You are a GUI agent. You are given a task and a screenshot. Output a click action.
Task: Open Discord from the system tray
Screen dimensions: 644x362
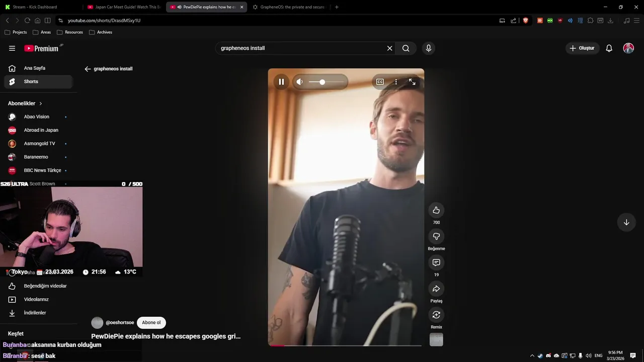[x=548, y=355]
